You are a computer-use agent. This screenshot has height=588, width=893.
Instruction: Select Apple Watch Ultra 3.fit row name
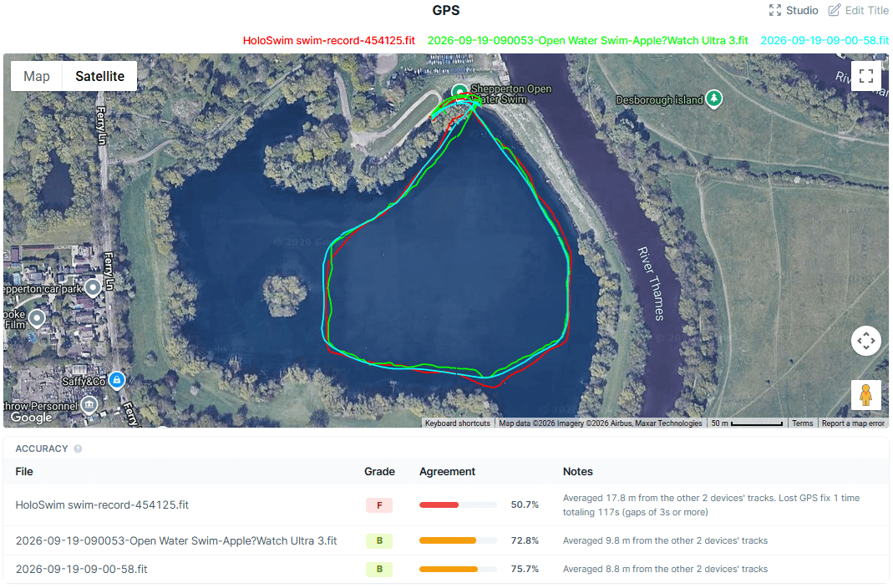176,540
